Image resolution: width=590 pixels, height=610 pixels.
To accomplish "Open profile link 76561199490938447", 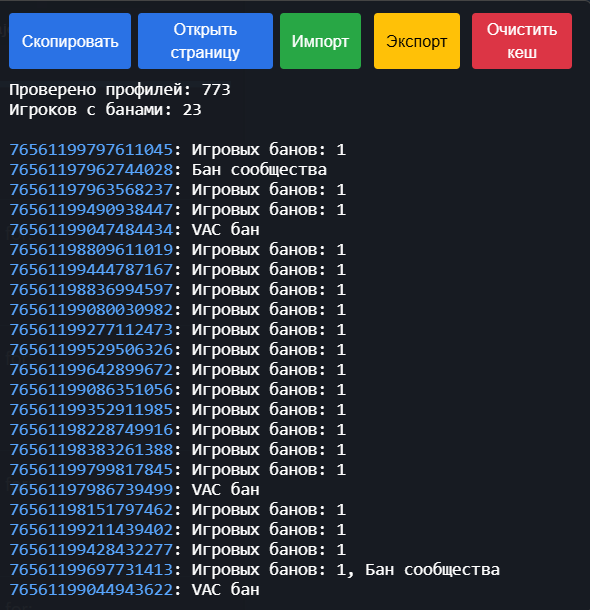I will (91, 210).
